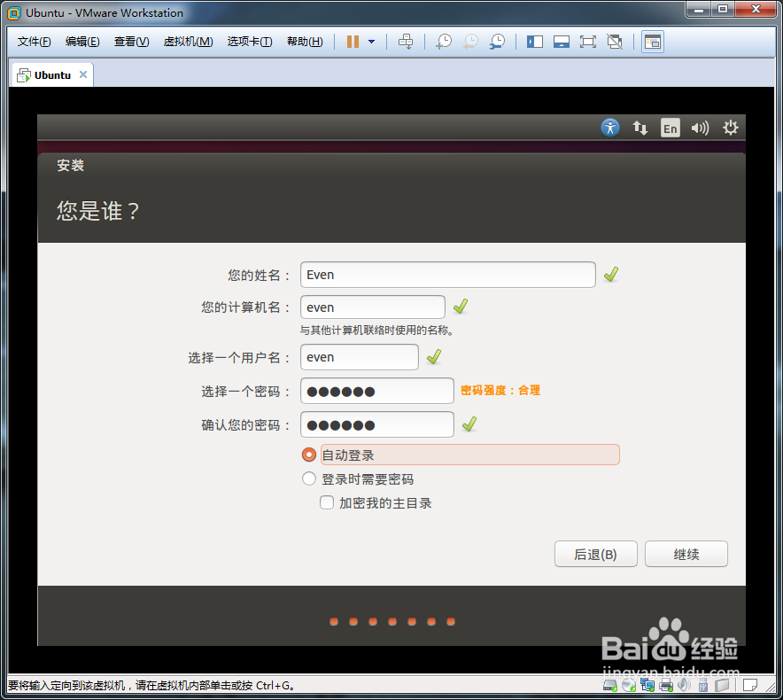Click the 选择一个密码 password field
783x700 pixels.
click(x=377, y=392)
